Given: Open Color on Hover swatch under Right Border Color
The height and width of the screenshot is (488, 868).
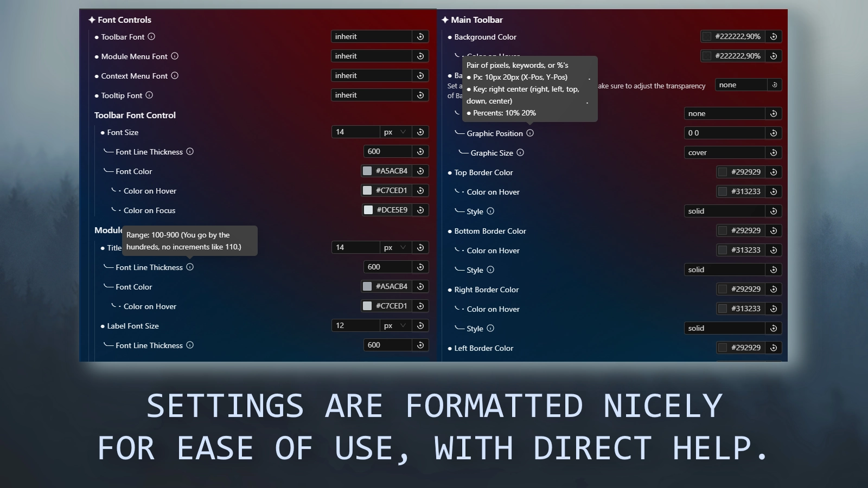Looking at the screenshot, I should 723,309.
